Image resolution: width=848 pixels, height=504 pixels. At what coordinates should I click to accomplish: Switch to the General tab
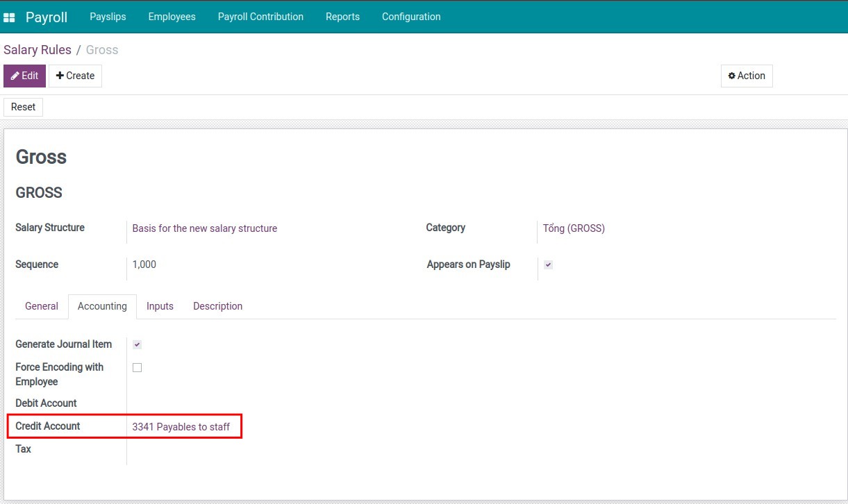[x=42, y=306]
